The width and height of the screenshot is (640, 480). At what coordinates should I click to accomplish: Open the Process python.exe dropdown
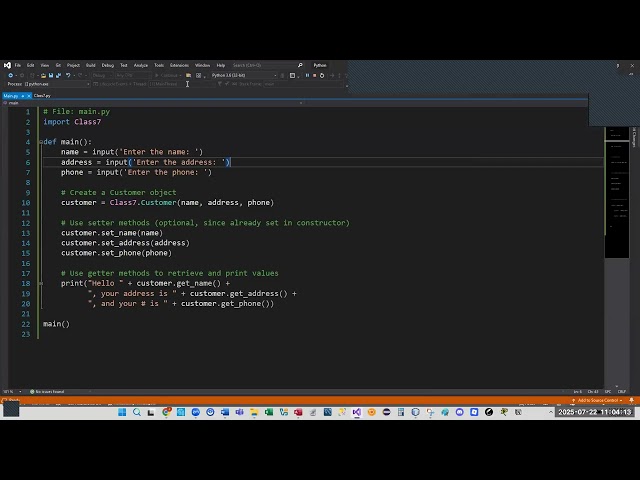pyautogui.click(x=57, y=84)
